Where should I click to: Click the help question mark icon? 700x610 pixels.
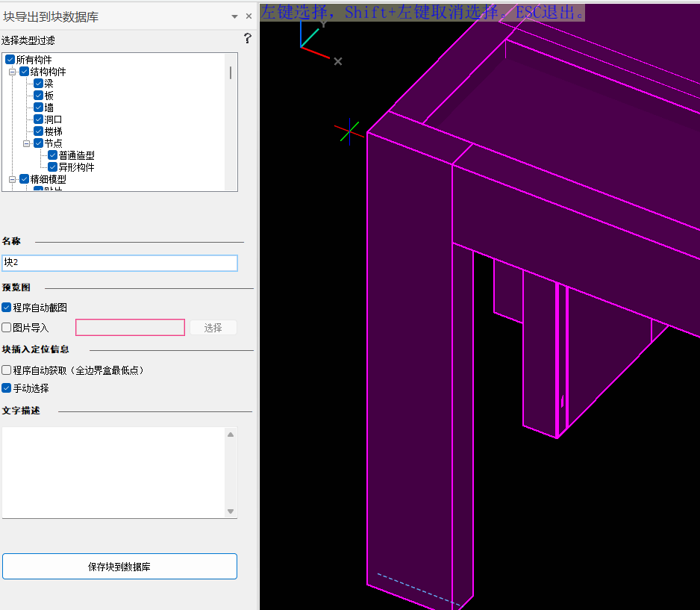248,39
